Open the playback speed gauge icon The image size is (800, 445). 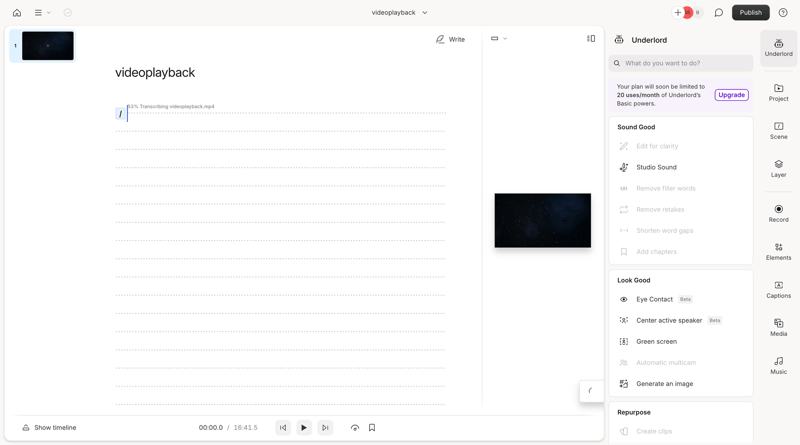pyautogui.click(x=355, y=428)
